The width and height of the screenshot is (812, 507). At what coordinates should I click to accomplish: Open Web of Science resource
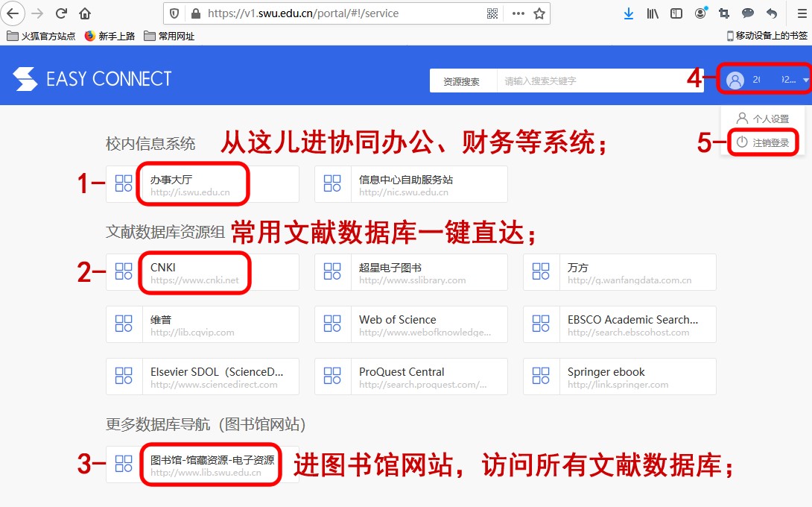(x=410, y=324)
